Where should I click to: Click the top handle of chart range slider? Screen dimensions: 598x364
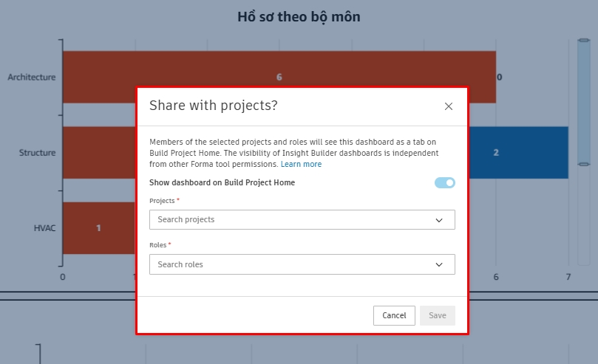click(584, 40)
